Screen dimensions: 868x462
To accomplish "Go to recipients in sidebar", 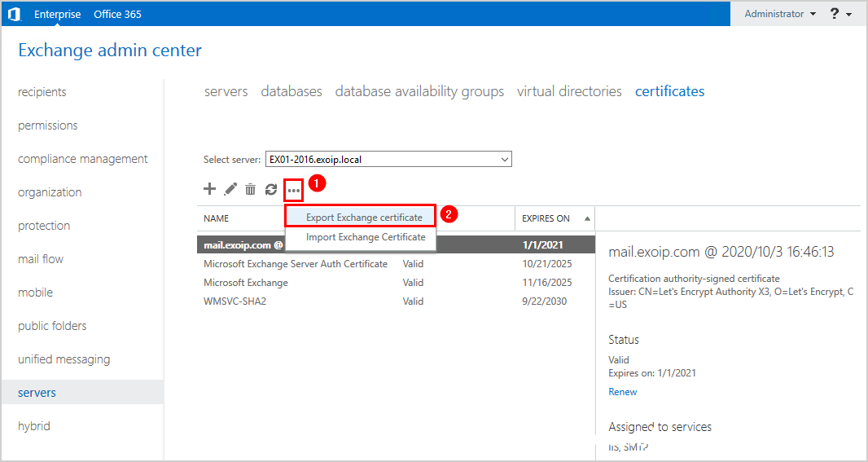I will tap(42, 92).
